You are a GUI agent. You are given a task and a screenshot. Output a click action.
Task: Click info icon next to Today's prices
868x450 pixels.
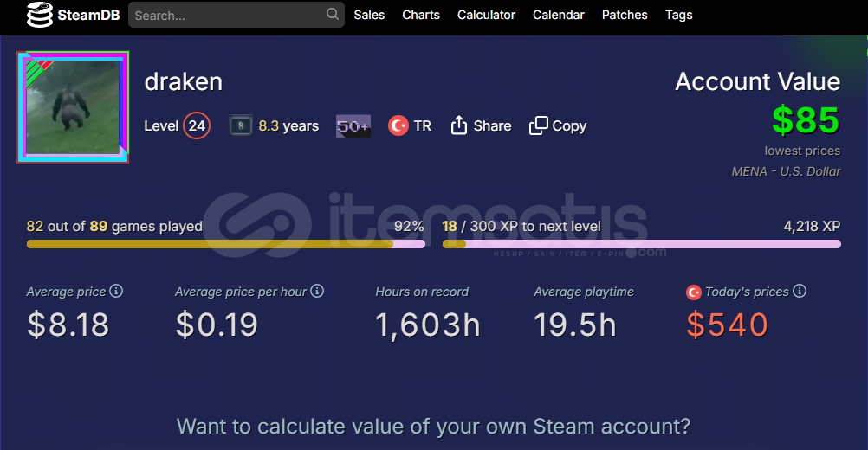point(800,292)
